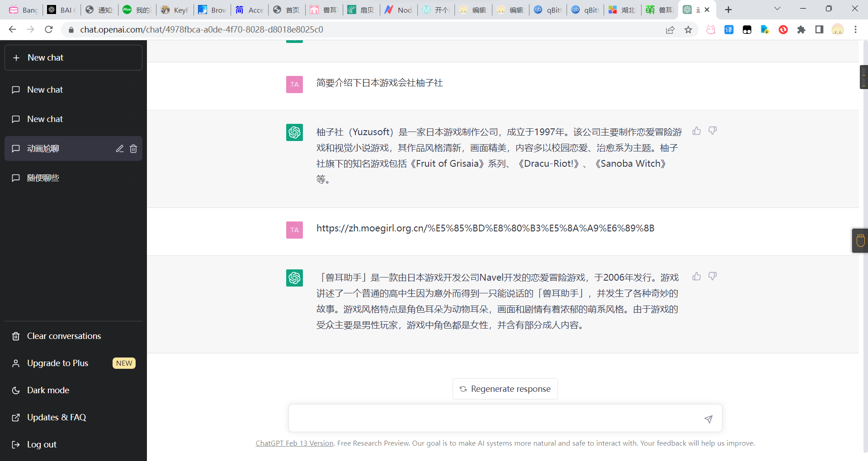Rename the 动画尬聊 chat with pencil icon

point(119,149)
